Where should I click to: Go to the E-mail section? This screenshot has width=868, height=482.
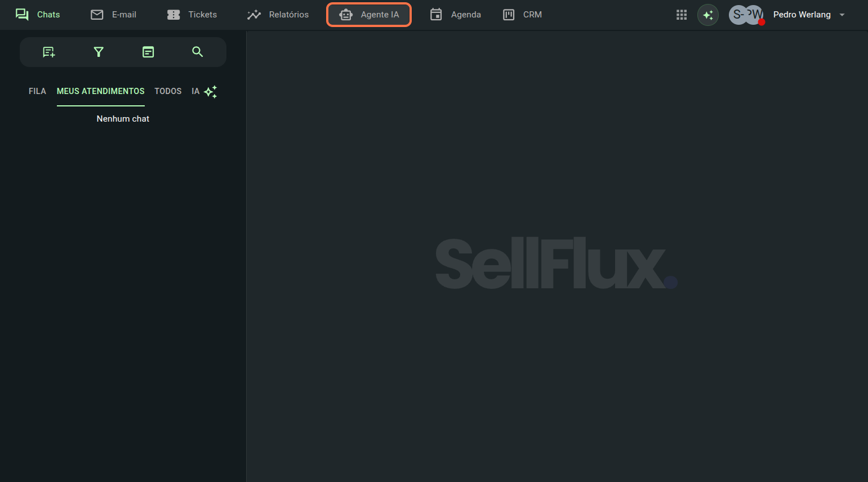point(114,15)
